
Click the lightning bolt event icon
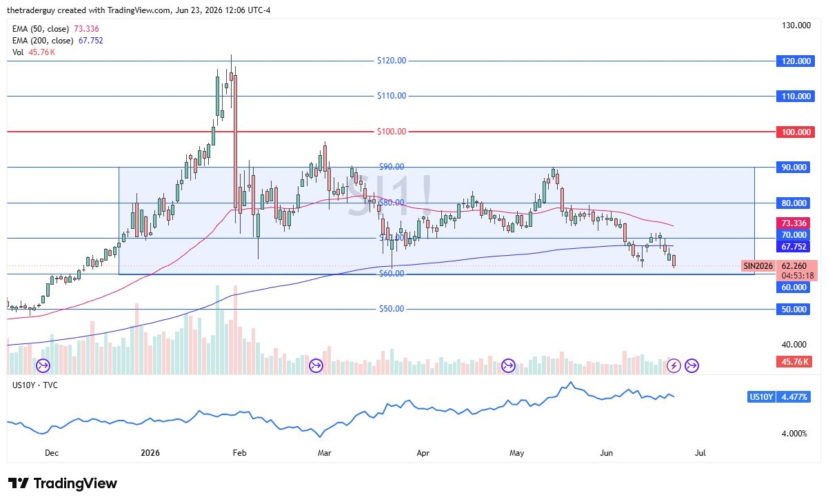674,365
